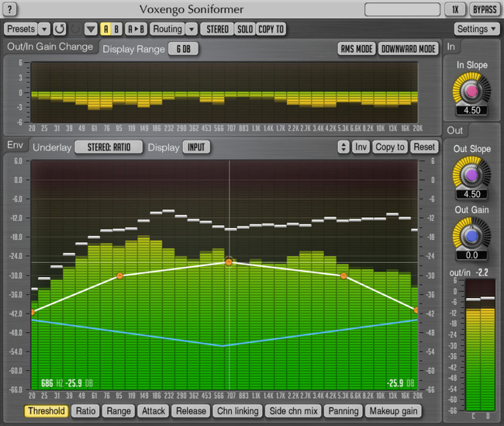The height and width of the screenshot is (426, 504).
Task: Open the Routing window
Action: [167, 29]
